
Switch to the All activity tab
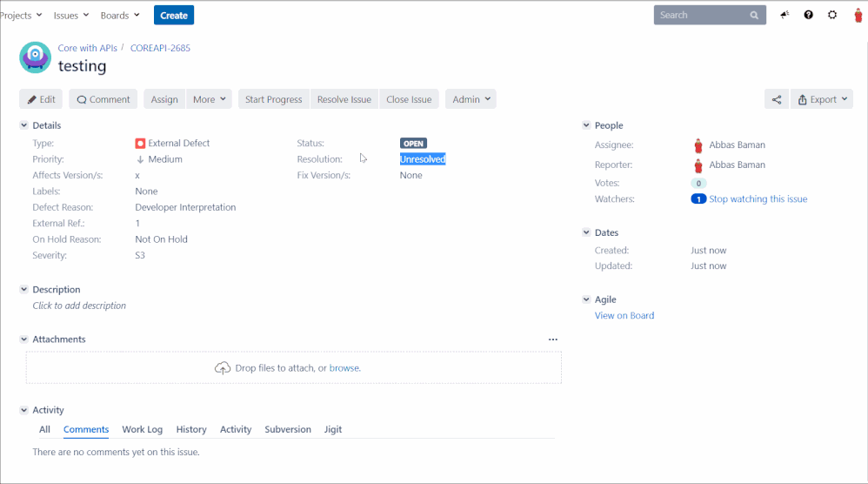(x=44, y=429)
